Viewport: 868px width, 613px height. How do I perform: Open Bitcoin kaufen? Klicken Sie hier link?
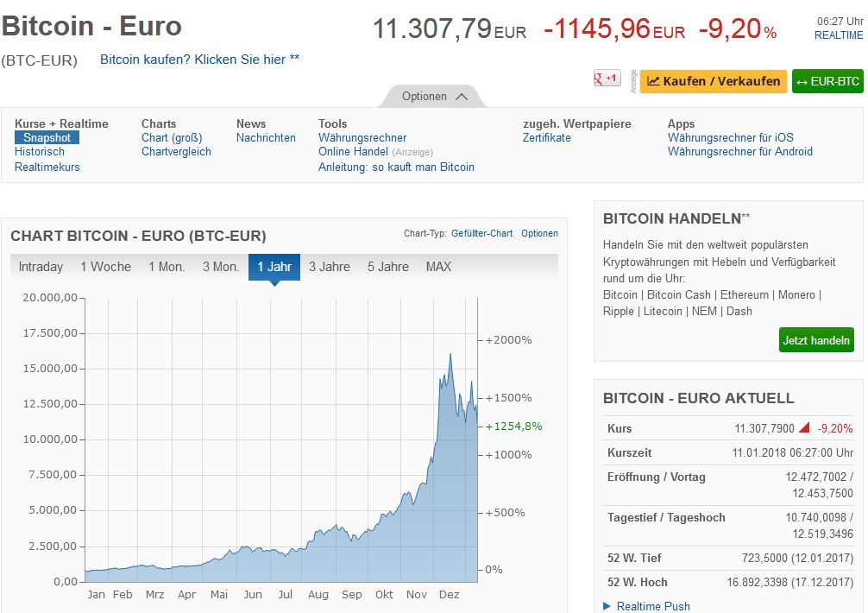199,60
